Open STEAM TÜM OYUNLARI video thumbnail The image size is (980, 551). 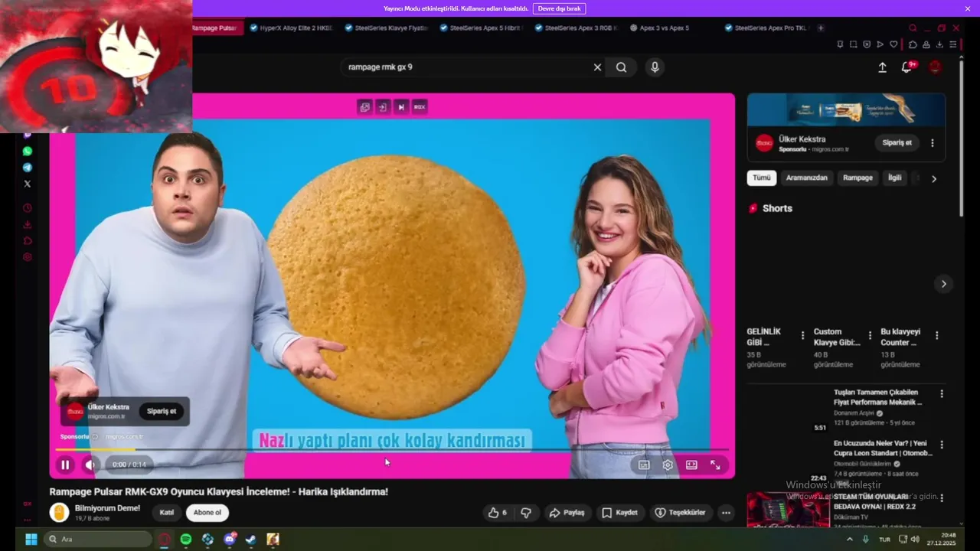(x=788, y=510)
